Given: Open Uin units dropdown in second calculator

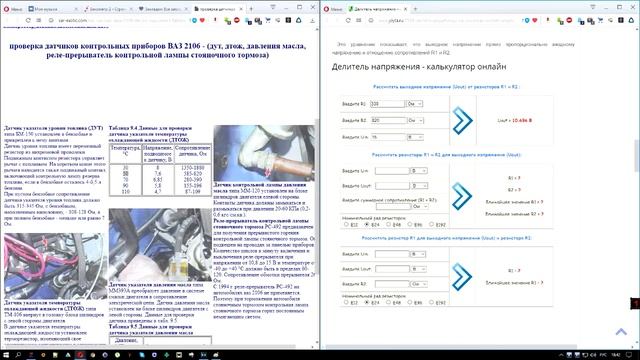Looking at the screenshot, I should click(419, 171).
